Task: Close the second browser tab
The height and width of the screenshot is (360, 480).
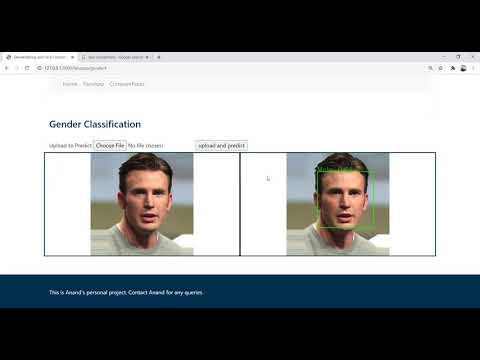Action: pos(147,57)
